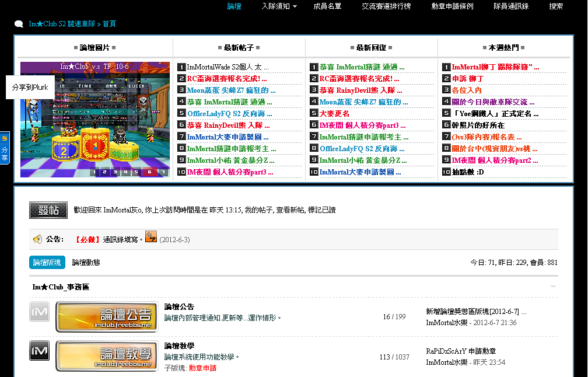Open the Im★Club_事務區 category heading

(x=61, y=287)
